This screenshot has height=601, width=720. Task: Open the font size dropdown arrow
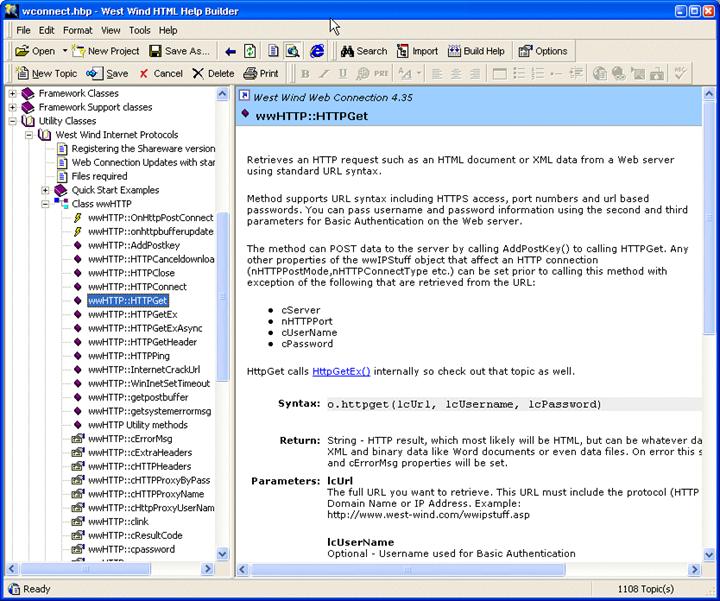click(419, 73)
